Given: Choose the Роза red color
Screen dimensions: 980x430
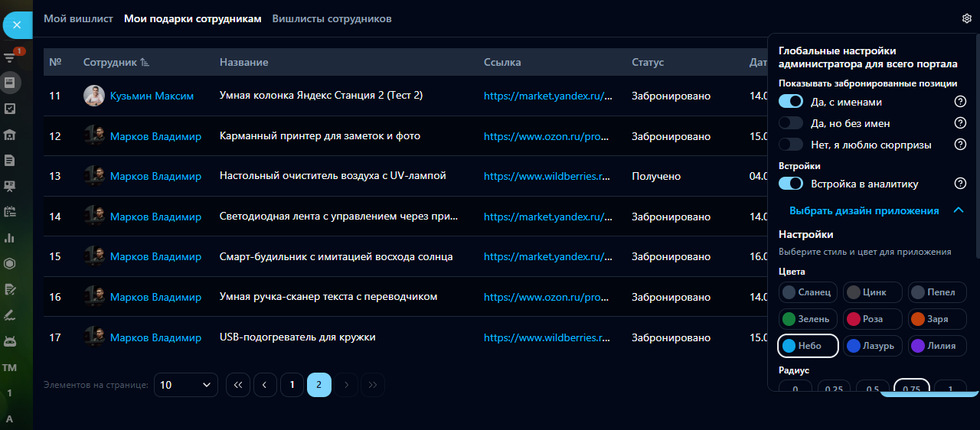Looking at the screenshot, I should (874, 319).
